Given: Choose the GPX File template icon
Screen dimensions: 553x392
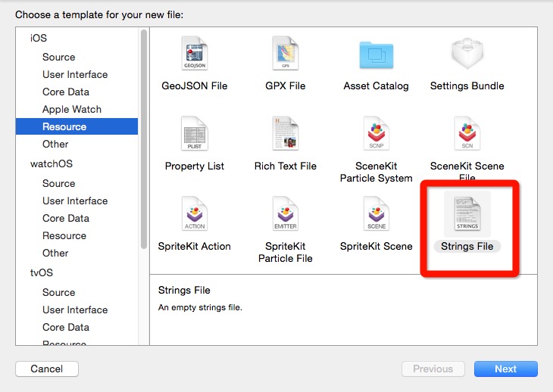Looking at the screenshot, I should 286,54.
